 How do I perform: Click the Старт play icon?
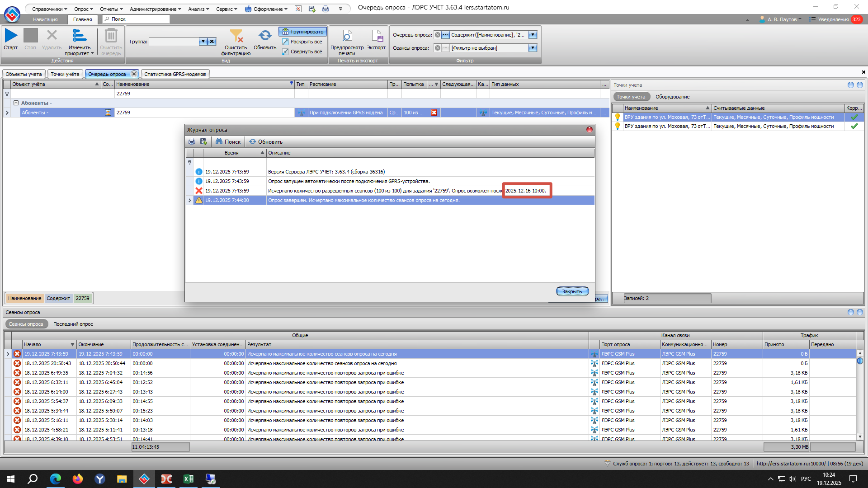[11, 36]
